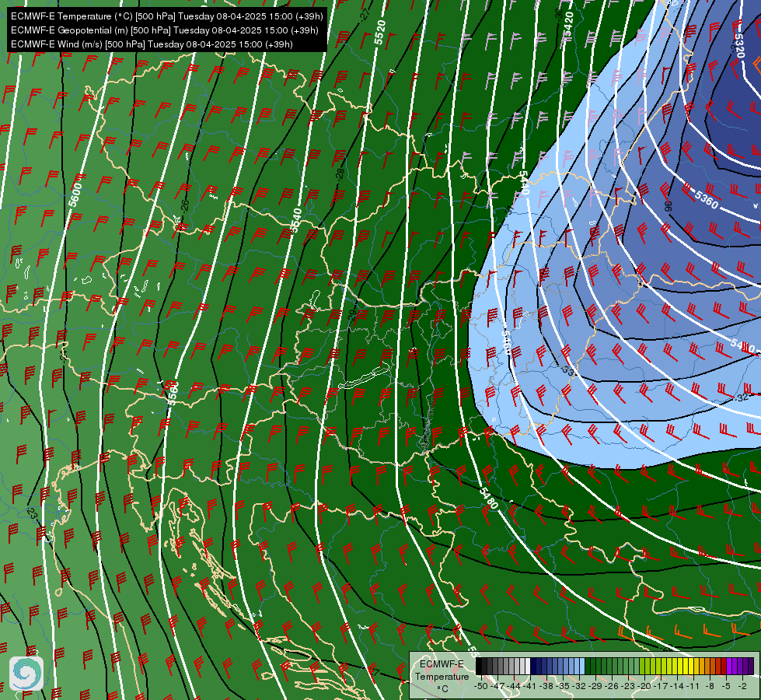
Task: Click the -32 isotherm label on the map
Action: tap(742, 397)
